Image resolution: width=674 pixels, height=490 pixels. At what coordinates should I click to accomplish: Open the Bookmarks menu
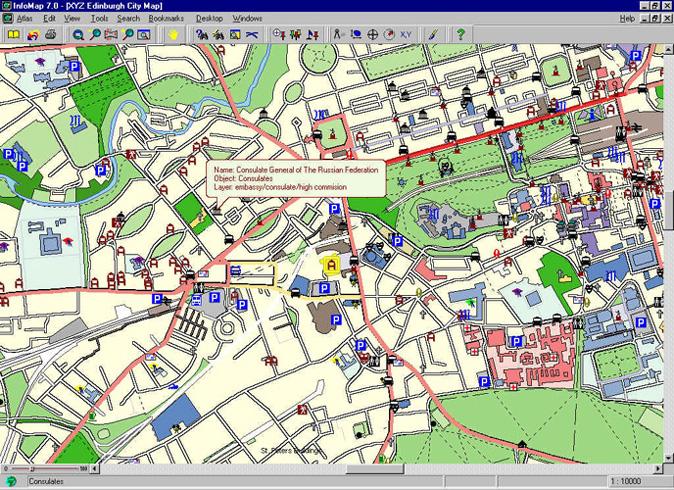pyautogui.click(x=166, y=18)
